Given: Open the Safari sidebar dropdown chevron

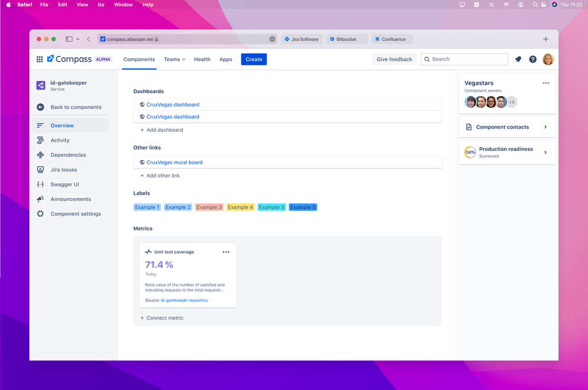Looking at the screenshot, I should click(78, 39).
